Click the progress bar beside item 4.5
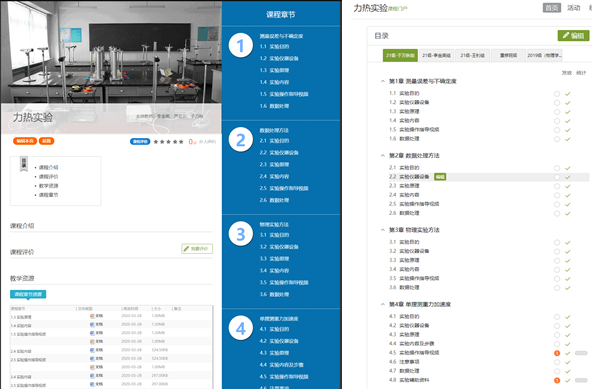 [x=581, y=353]
